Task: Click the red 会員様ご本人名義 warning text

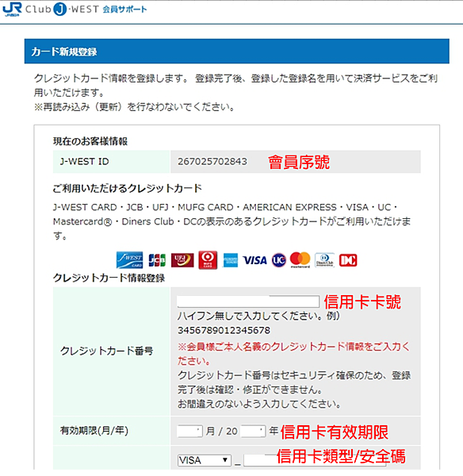Action: click(x=293, y=354)
